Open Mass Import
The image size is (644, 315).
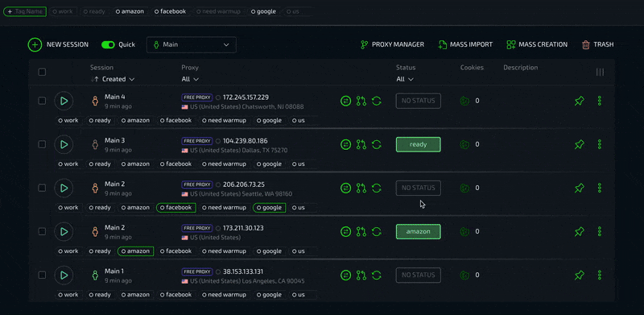click(465, 44)
